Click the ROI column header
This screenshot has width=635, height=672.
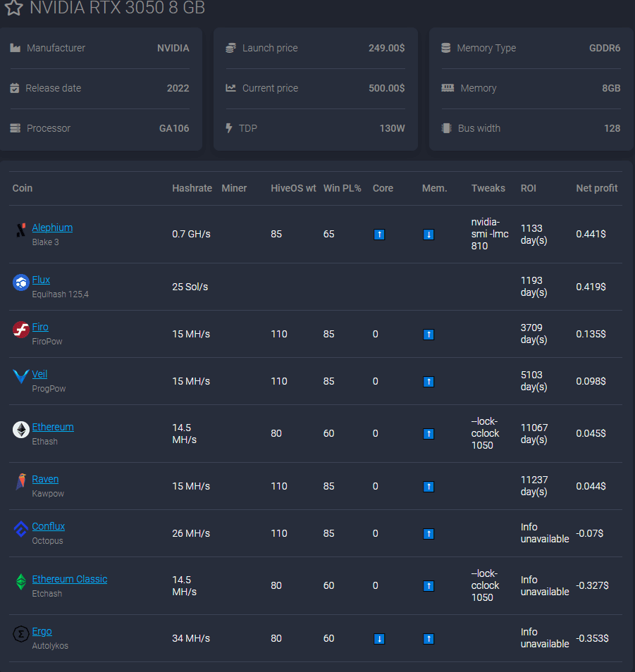(529, 188)
